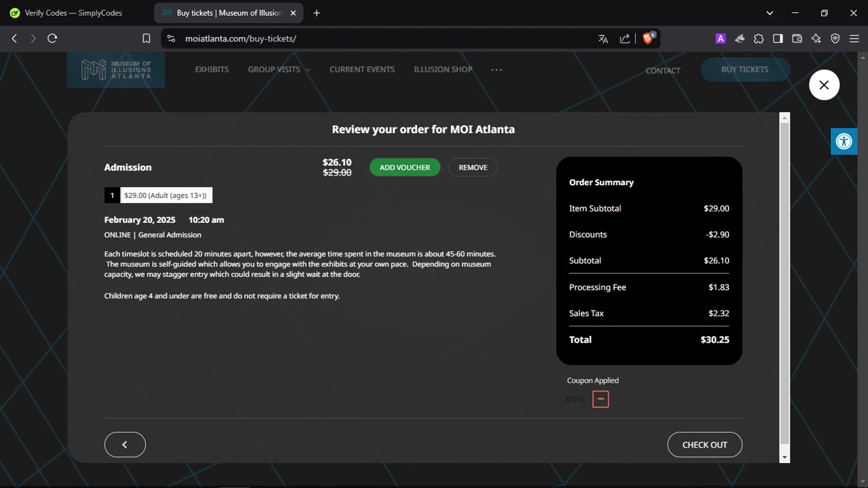The height and width of the screenshot is (488, 868).
Task: Click the February 20, 2025 date text
Action: point(139,220)
